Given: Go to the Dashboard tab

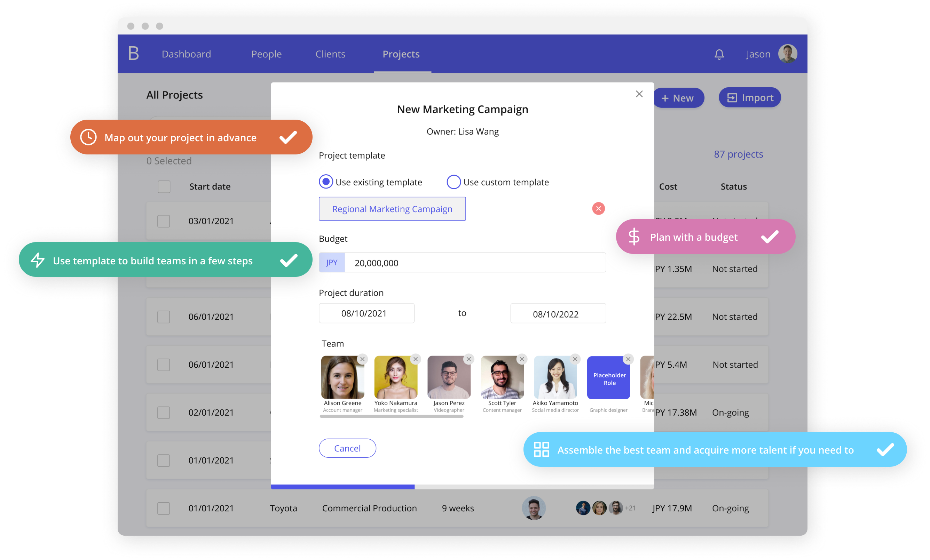Looking at the screenshot, I should coord(187,54).
